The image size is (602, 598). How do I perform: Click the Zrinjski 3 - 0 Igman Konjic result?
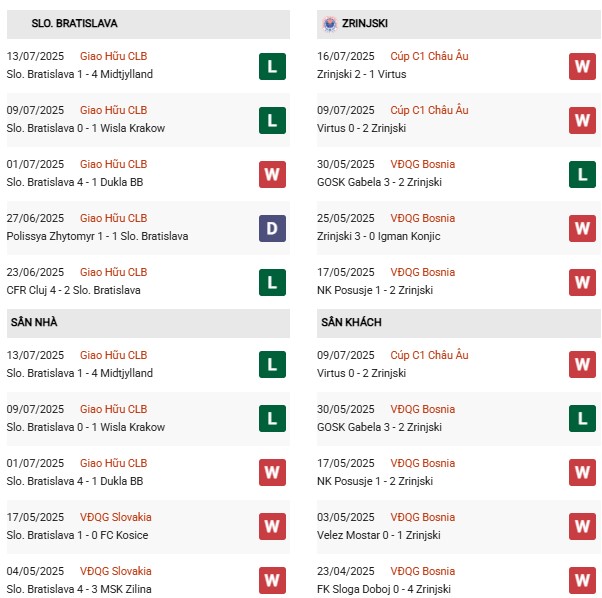point(378,236)
